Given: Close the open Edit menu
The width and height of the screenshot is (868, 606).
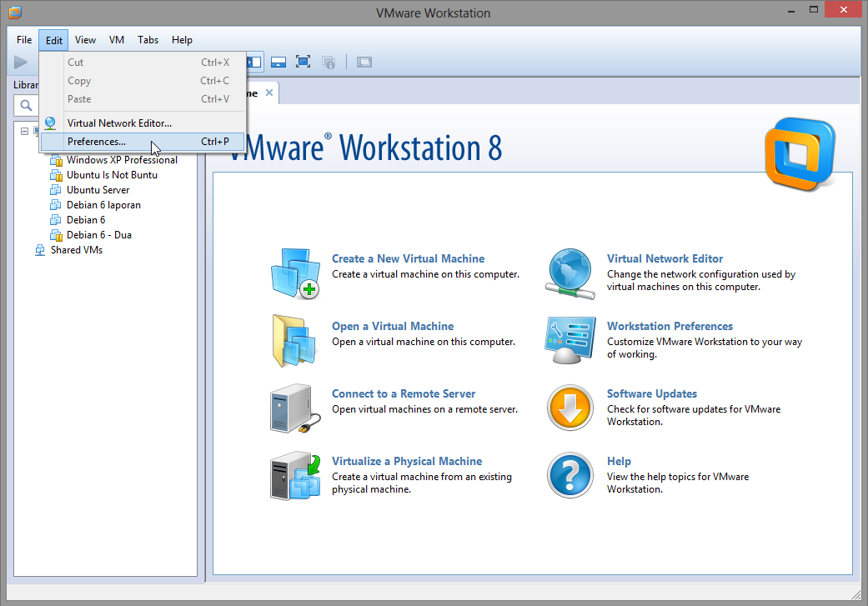Looking at the screenshot, I should coord(53,40).
